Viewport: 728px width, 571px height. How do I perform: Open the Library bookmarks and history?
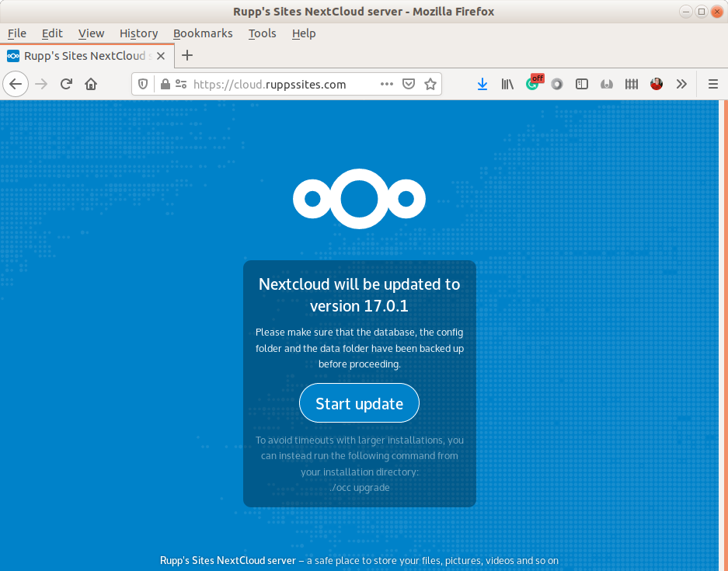point(507,84)
